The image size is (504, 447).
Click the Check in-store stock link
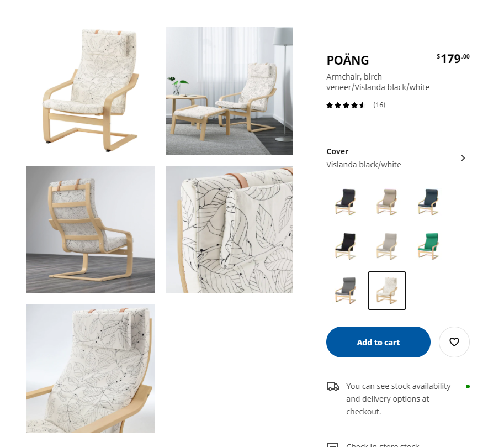pyautogui.click(x=383, y=445)
